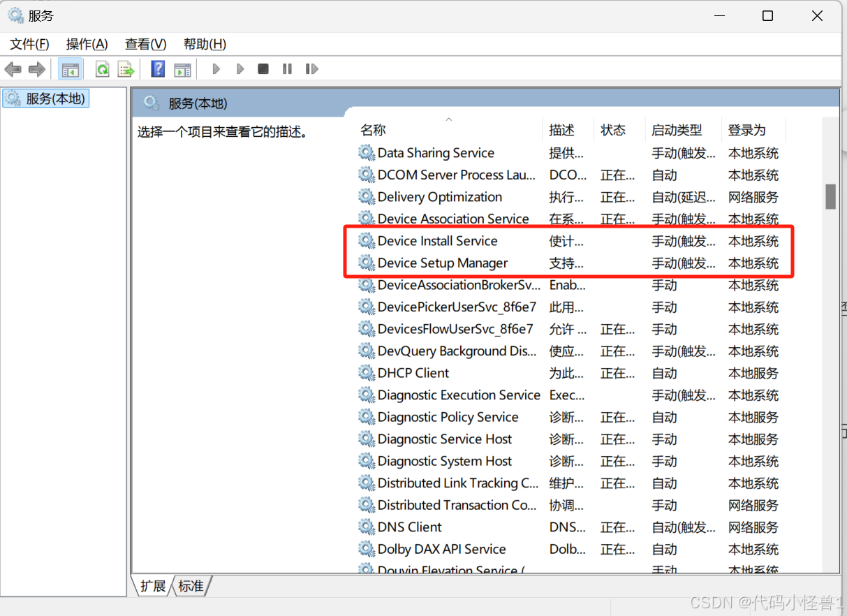Click the Enab... description cell
The height and width of the screenshot is (616, 847).
click(567, 285)
